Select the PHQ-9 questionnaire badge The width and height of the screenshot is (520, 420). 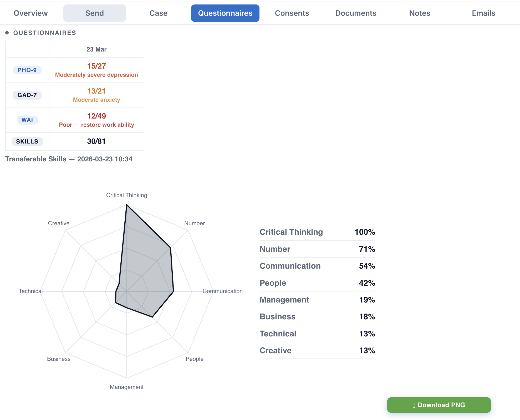[x=27, y=70]
